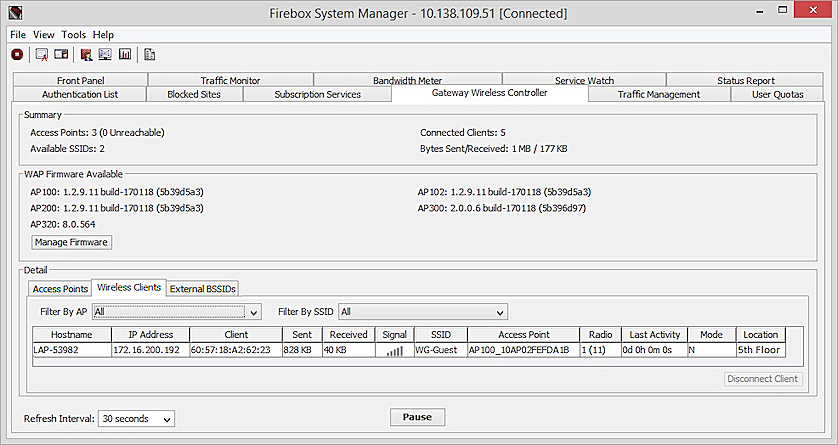Switch to the Access Points detail tab
The width and height of the screenshot is (838, 445).
coord(61,288)
